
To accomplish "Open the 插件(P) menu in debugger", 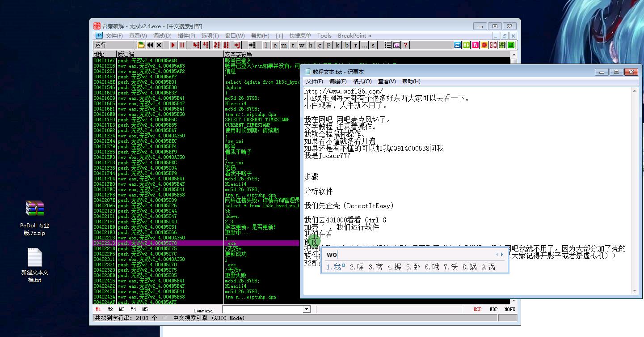I will pos(186,36).
